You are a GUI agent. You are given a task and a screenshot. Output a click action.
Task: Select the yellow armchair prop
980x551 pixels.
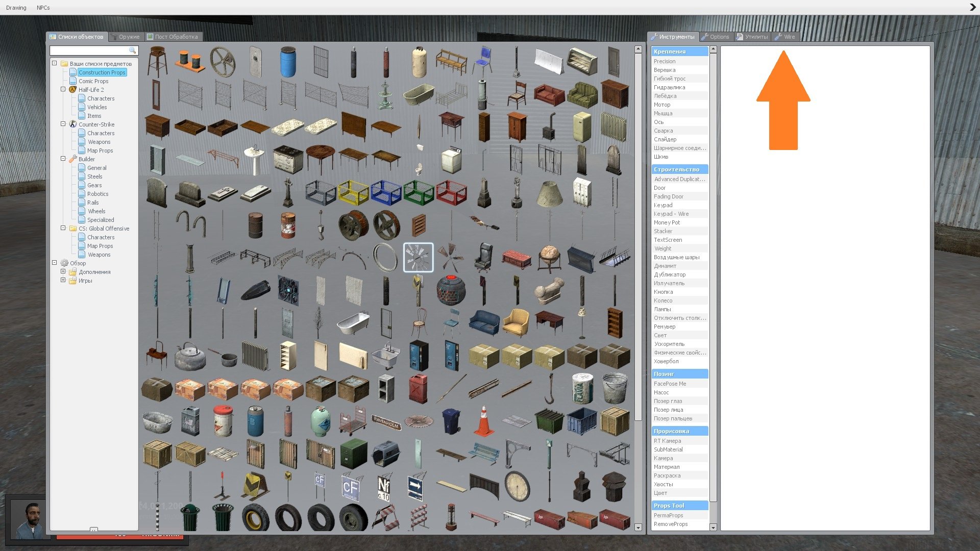[516, 322]
